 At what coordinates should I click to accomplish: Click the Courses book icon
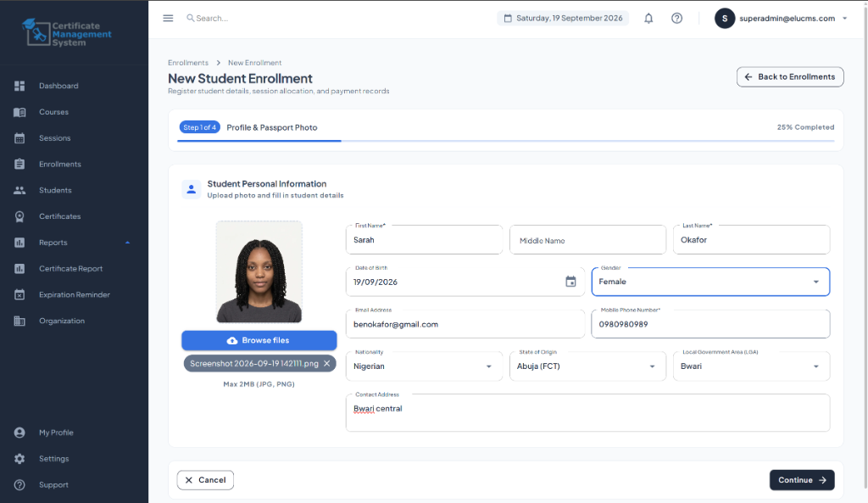(x=19, y=112)
